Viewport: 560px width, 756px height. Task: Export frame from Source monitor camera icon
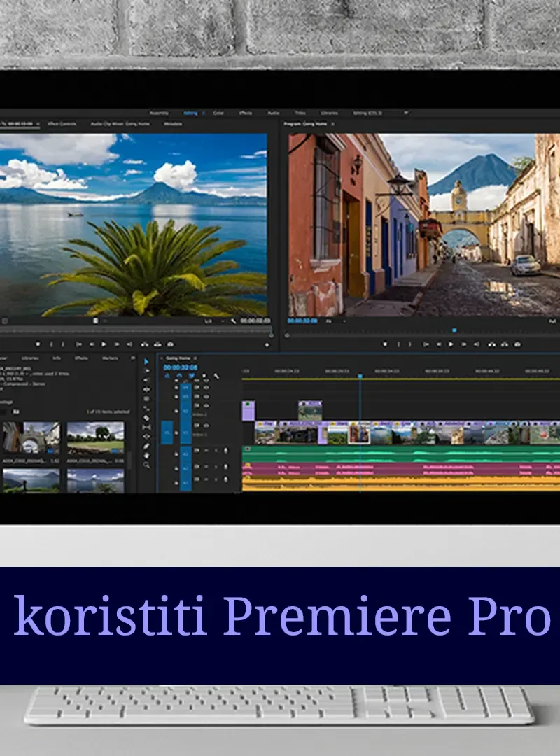[x=170, y=344]
